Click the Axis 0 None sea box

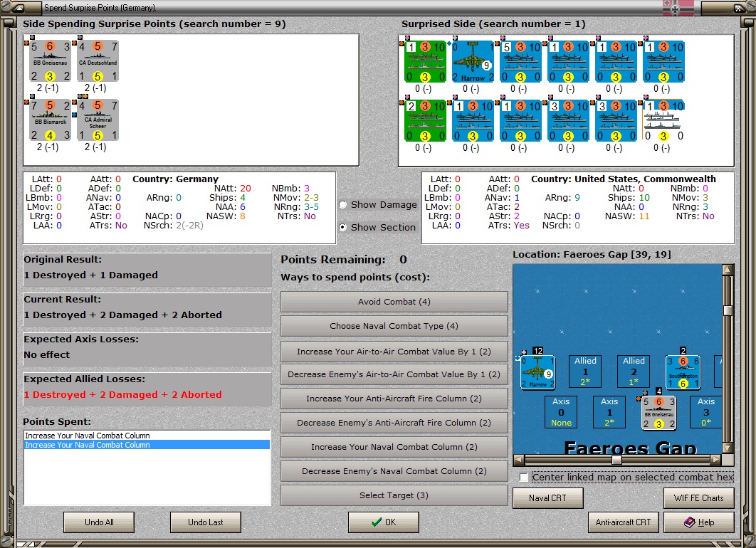[561, 412]
